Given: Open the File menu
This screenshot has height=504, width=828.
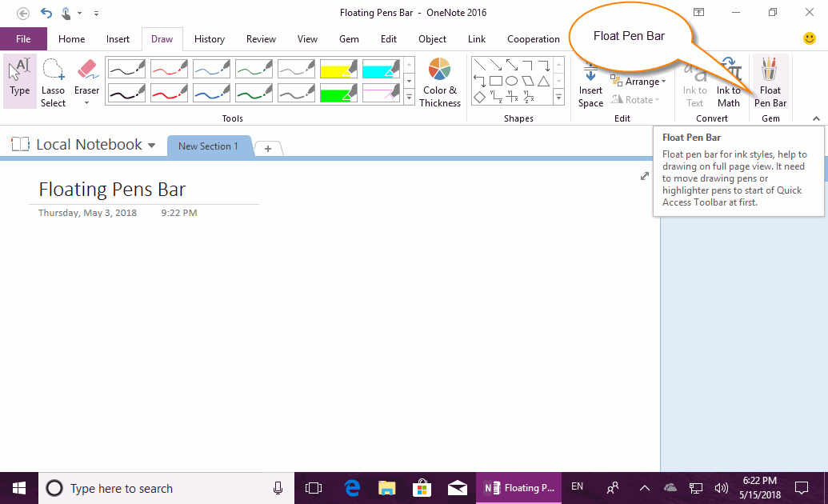Looking at the screenshot, I should point(23,39).
